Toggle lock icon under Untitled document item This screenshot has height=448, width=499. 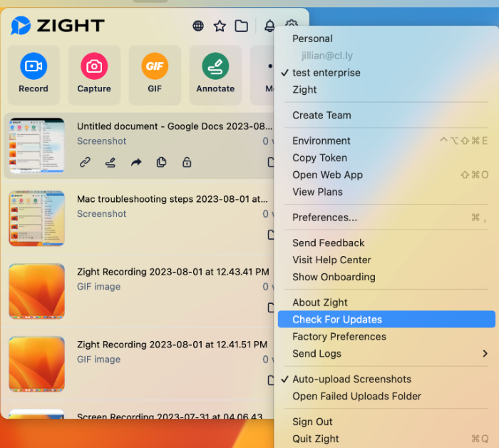(187, 162)
